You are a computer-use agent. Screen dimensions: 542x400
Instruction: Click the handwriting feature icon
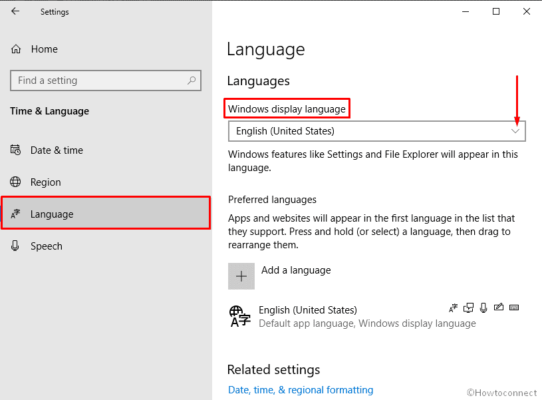tap(499, 307)
